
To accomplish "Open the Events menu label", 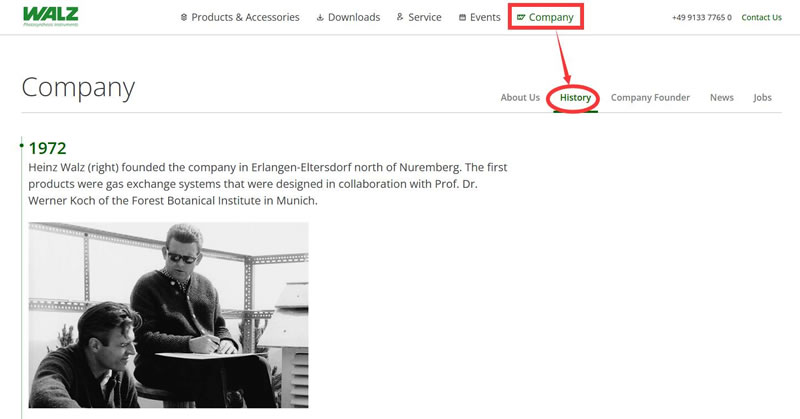I will tap(485, 17).
